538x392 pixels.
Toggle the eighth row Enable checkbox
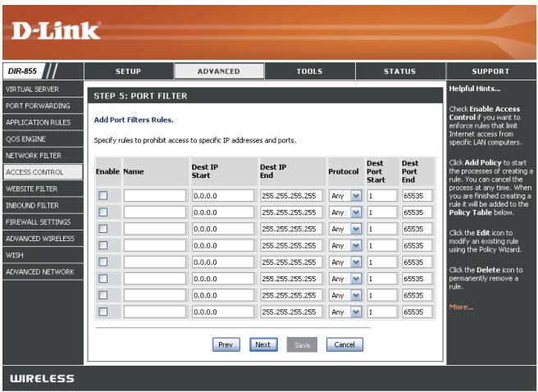click(103, 312)
